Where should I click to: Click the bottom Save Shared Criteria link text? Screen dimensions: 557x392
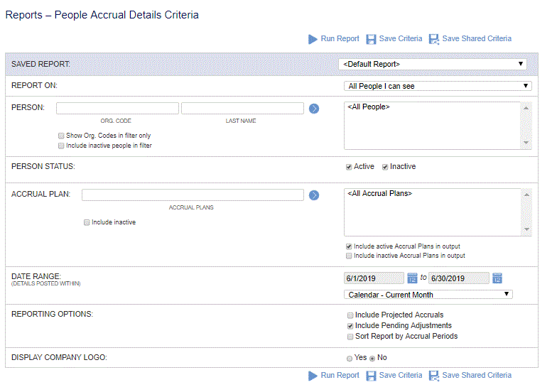pyautogui.click(x=477, y=375)
